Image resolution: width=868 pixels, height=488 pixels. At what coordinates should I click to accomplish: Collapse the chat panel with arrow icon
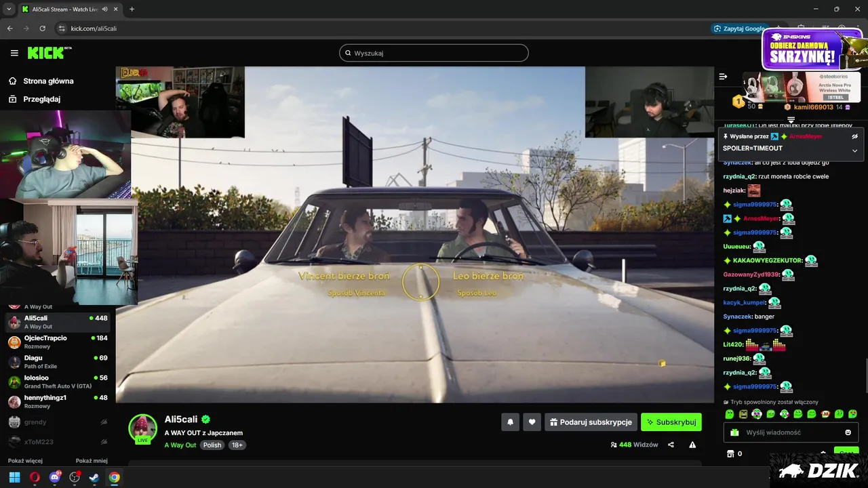(723, 77)
